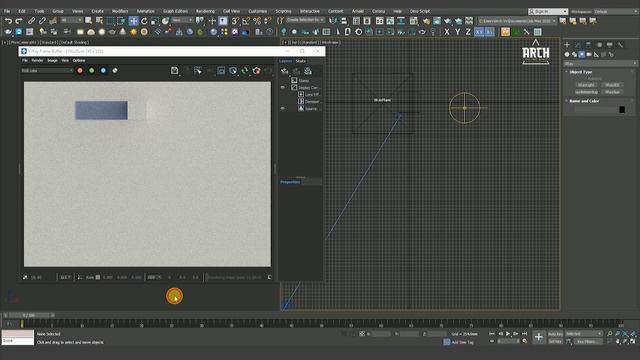640x360 pixels.
Task: Select the Geometry category icon
Action: (x=567, y=54)
